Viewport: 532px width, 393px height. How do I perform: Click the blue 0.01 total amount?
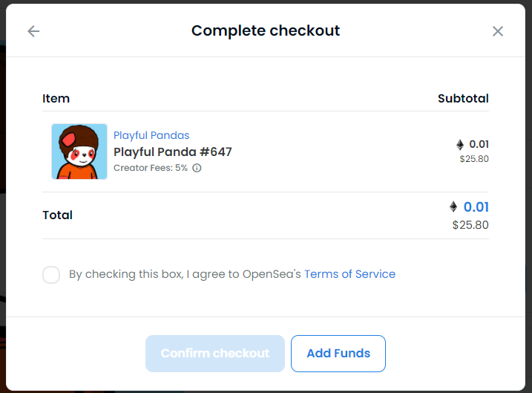[x=476, y=207]
